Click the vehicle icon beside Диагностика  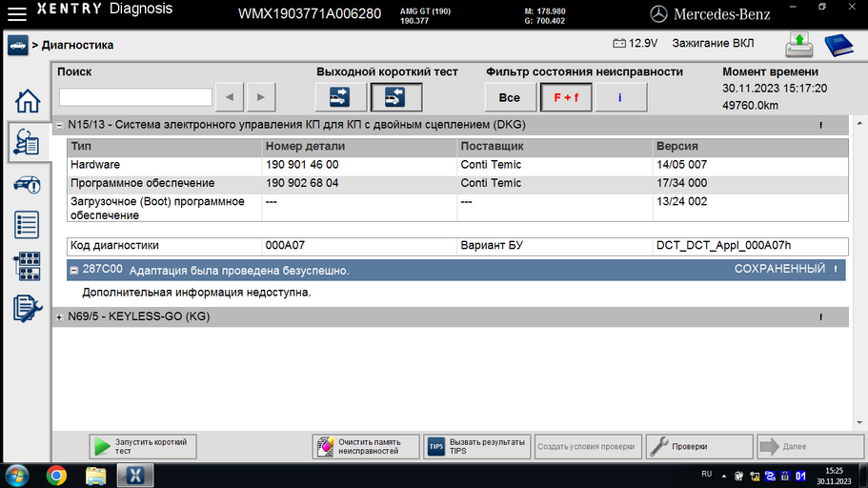[18, 45]
